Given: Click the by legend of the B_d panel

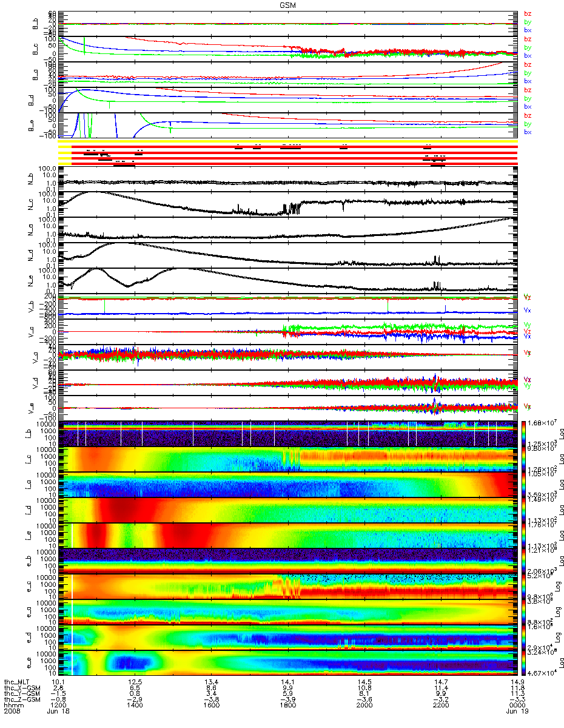Looking at the screenshot, I should (527, 98).
